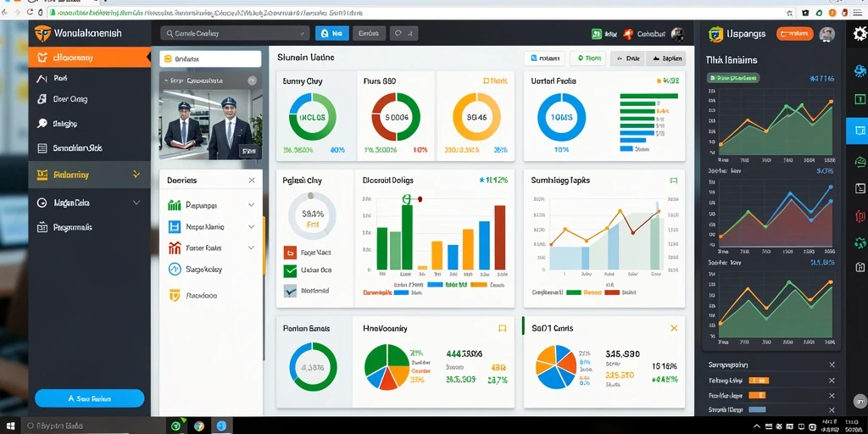Expand the Magen Cata sidebar chevron
868x434 pixels.
click(x=136, y=203)
